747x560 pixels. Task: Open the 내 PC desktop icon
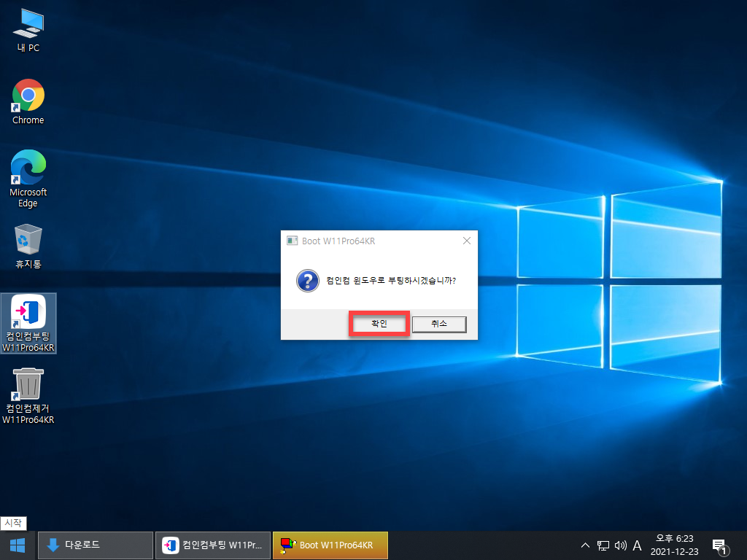[x=28, y=31]
